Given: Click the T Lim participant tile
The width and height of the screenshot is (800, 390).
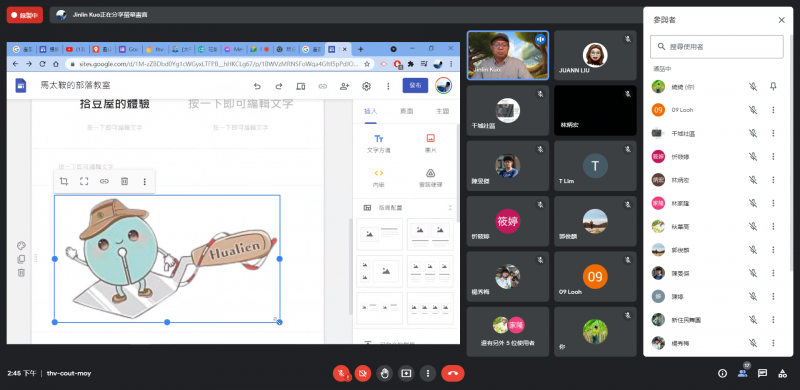Looking at the screenshot, I should [x=595, y=166].
